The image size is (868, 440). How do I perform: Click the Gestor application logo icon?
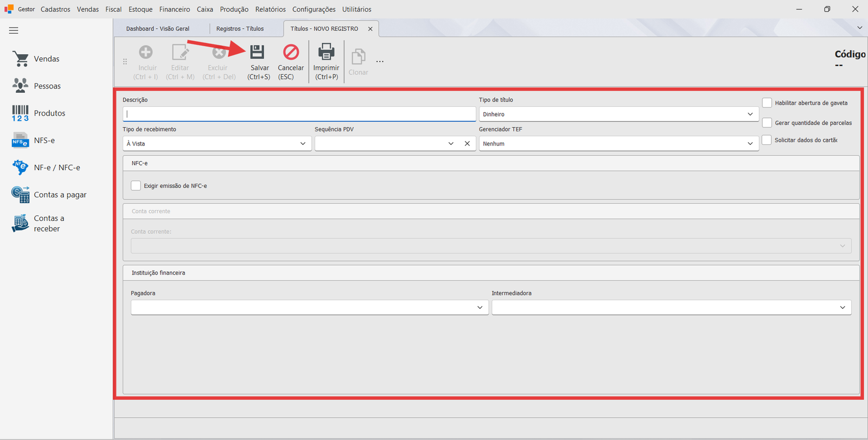(x=9, y=9)
